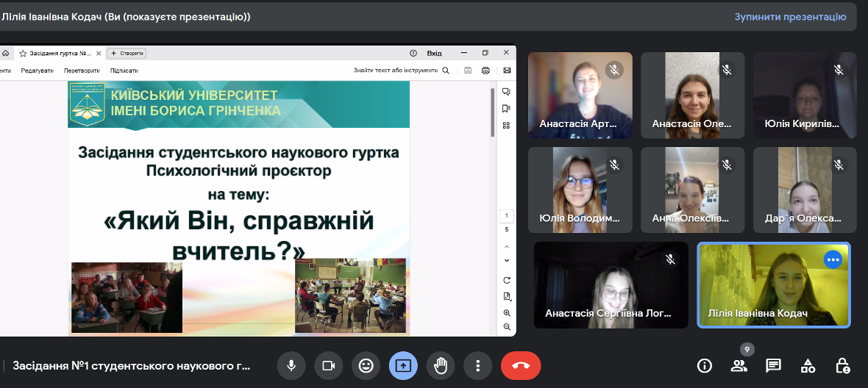Image resolution: width=868 pixels, height=388 pixels.
Task: Mute the microphone
Action: pos(291,365)
